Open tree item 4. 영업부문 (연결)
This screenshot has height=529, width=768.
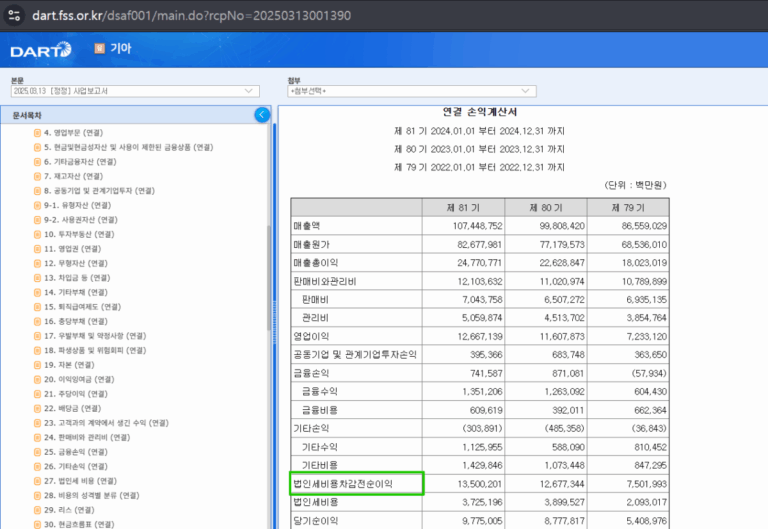pos(73,133)
